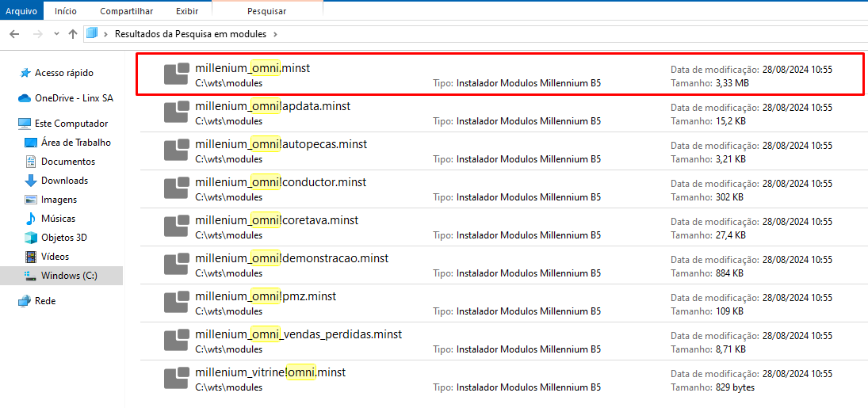Open Downloads folder in sidebar
This screenshot has width=868, height=408.
click(64, 181)
